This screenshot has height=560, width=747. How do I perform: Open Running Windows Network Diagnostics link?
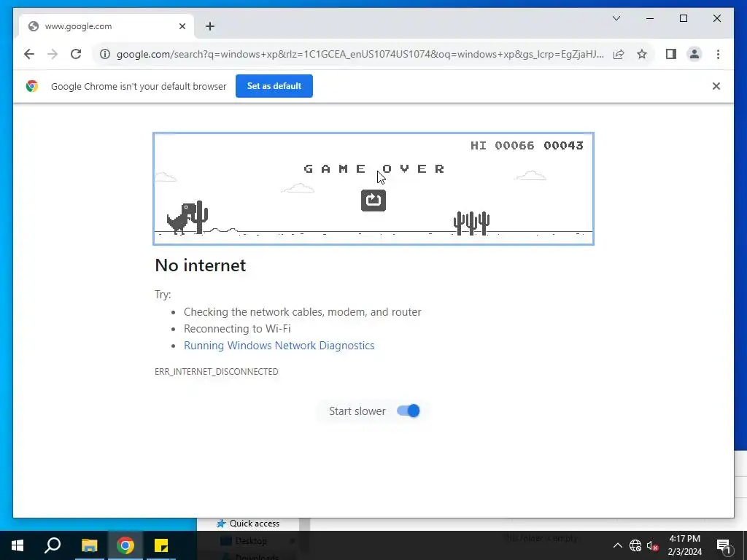279,346
